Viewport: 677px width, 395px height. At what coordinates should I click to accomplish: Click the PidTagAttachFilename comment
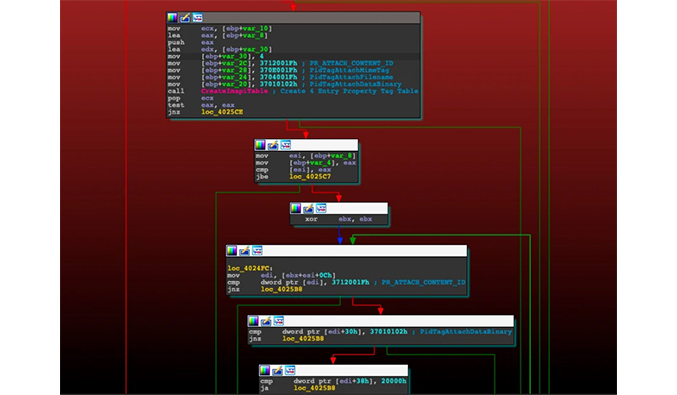pyautogui.click(x=351, y=77)
